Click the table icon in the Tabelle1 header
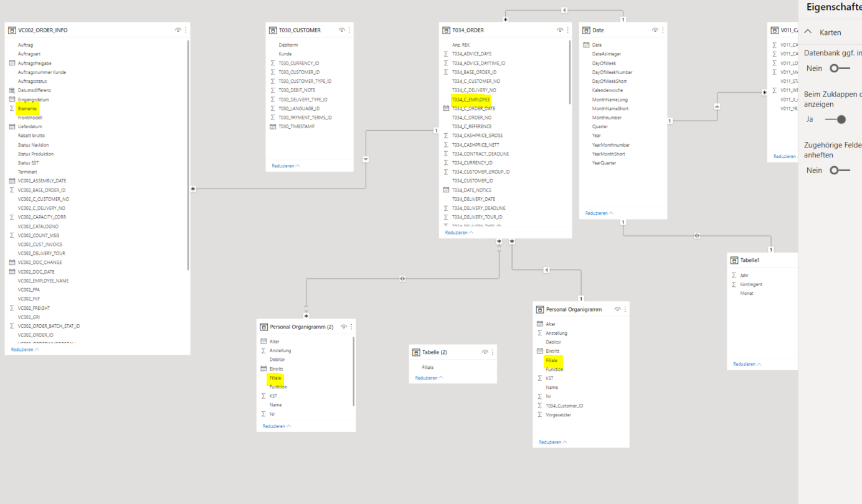 coord(734,260)
